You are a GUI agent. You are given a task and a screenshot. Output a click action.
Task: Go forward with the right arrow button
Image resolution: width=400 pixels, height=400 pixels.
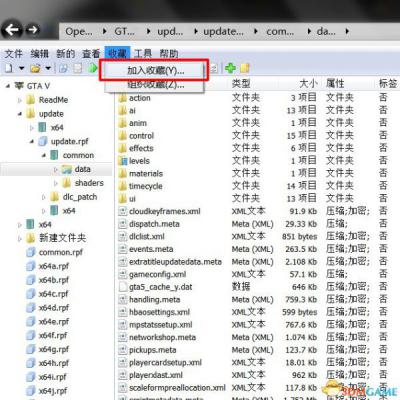click(x=32, y=30)
